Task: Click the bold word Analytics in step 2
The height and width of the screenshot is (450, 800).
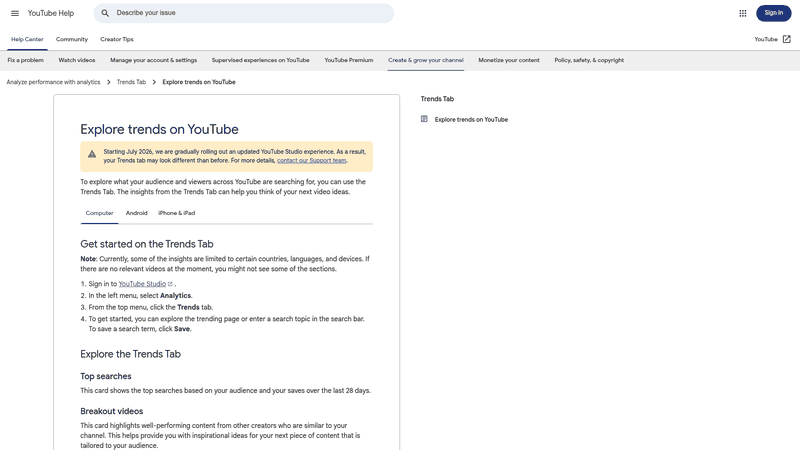Action: click(x=176, y=296)
